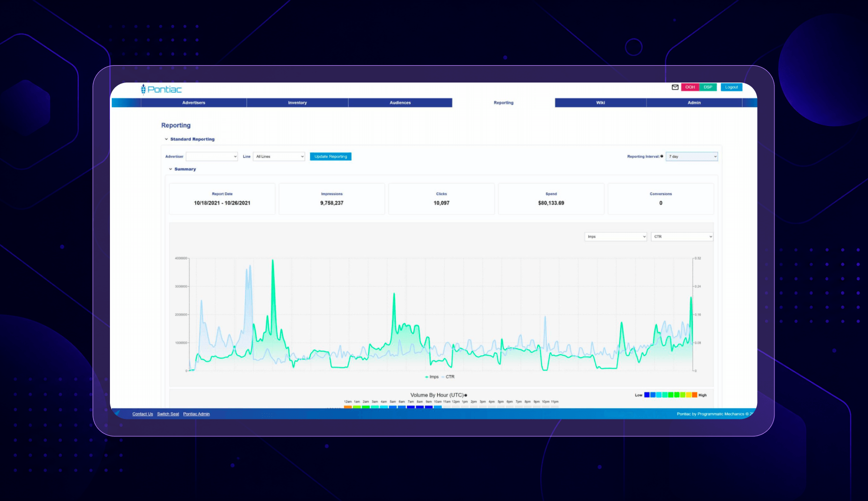Click the Pontiac by Programmatic Mechanics footer text
868x501 pixels.
coord(714,414)
